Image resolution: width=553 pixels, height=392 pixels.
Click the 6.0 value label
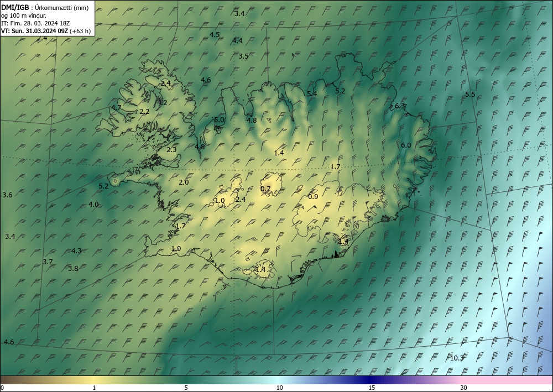tap(406, 145)
